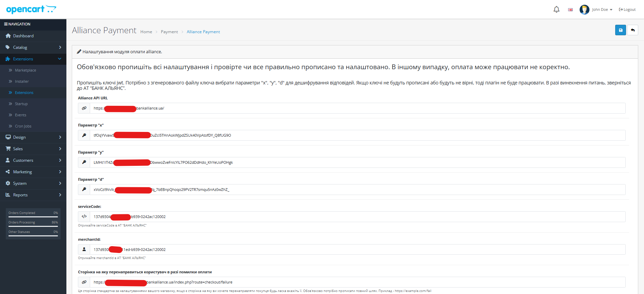Open Marketplace in the sidebar
Screen dimensions: 644x294
[x=25, y=70]
